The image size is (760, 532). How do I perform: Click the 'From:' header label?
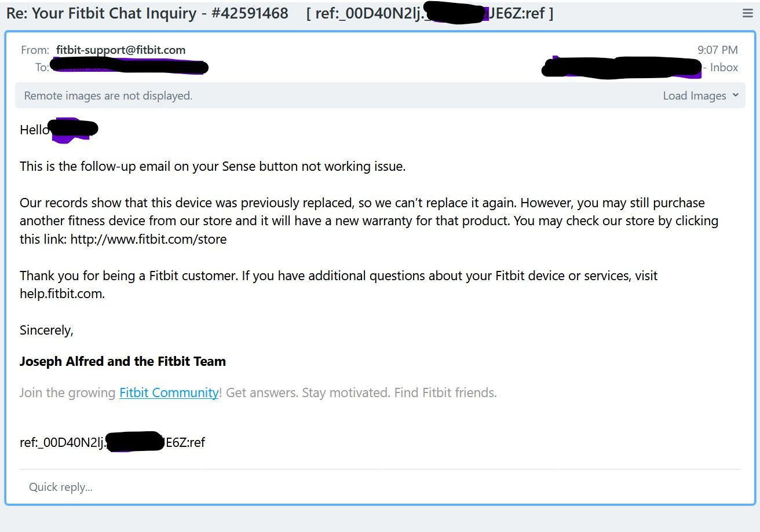(x=35, y=50)
